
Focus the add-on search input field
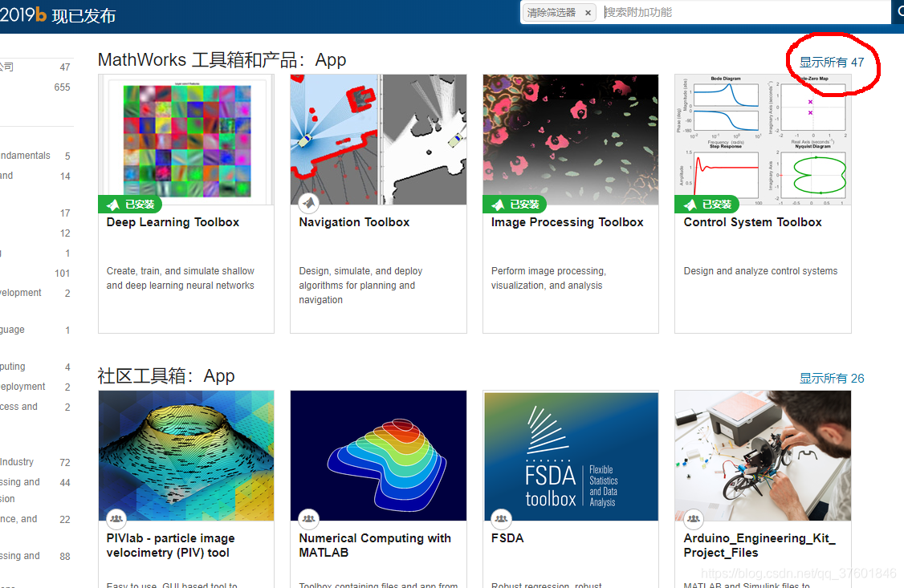click(746, 12)
